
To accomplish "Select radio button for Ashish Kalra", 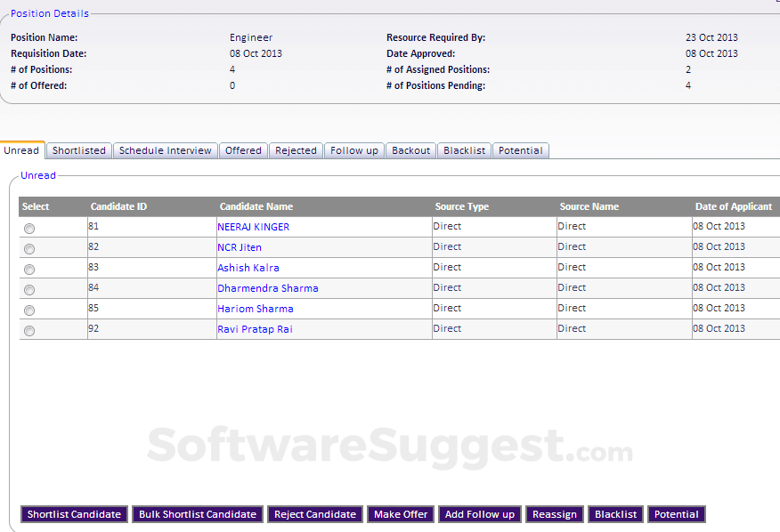I will tap(29, 270).
